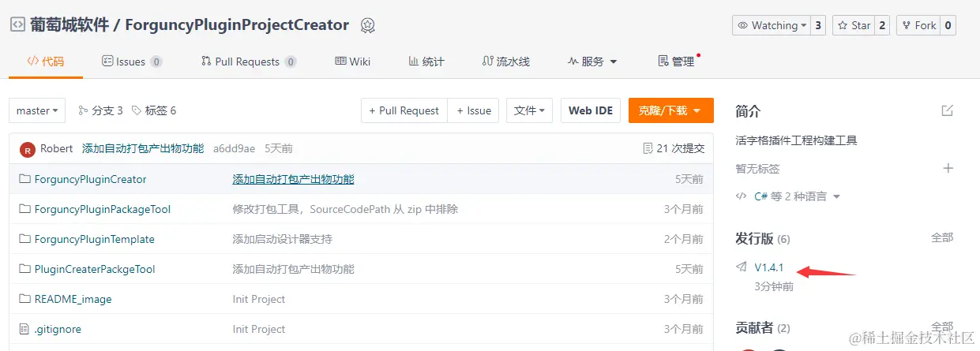The height and width of the screenshot is (351, 980).
Task: Click the 发行版 heading
Action: click(x=753, y=238)
